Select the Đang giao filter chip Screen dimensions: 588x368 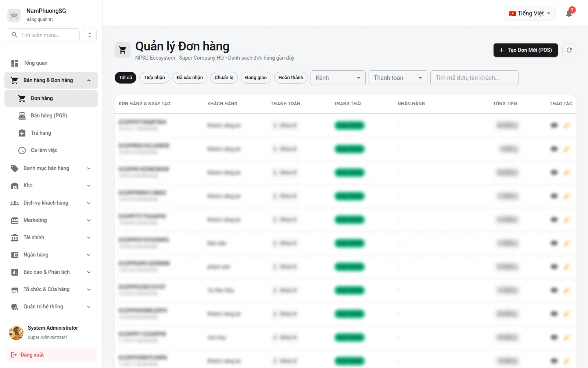click(x=256, y=78)
